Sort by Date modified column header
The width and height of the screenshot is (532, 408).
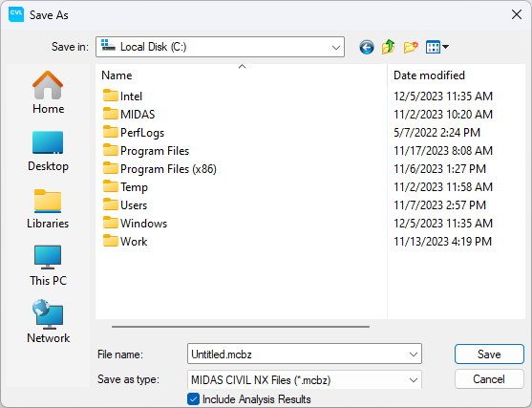coord(456,75)
